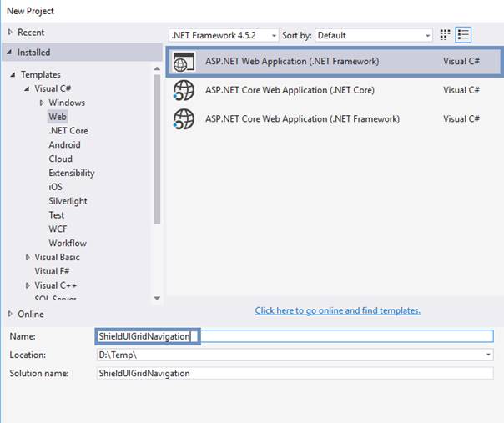
Task: Click the template tree scrollbar thumb
Action: 157,149
